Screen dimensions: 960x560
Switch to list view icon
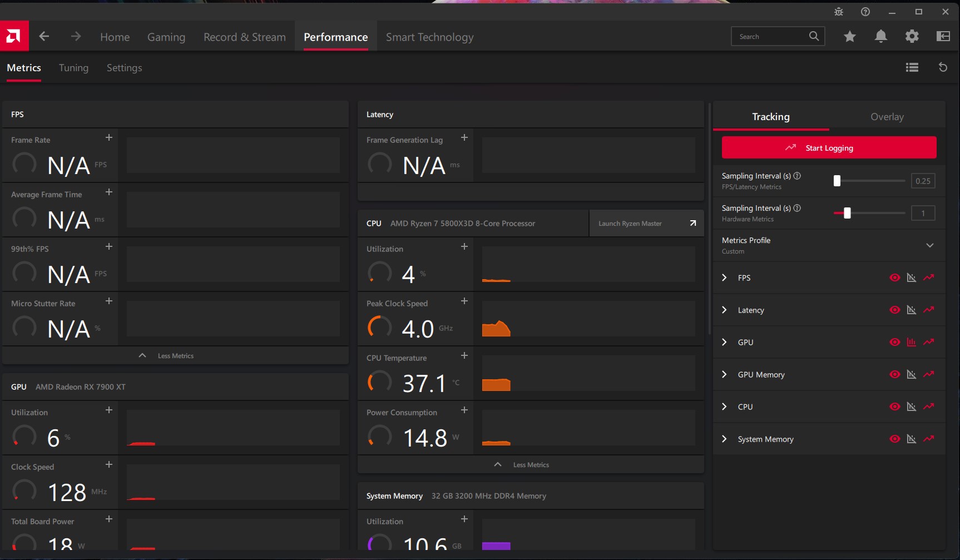click(x=912, y=67)
